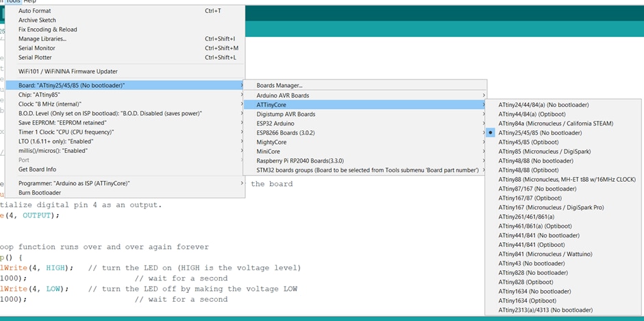The image size is (644, 321).
Task: Open the Tools menu in menu bar
Action: click(12, 2)
